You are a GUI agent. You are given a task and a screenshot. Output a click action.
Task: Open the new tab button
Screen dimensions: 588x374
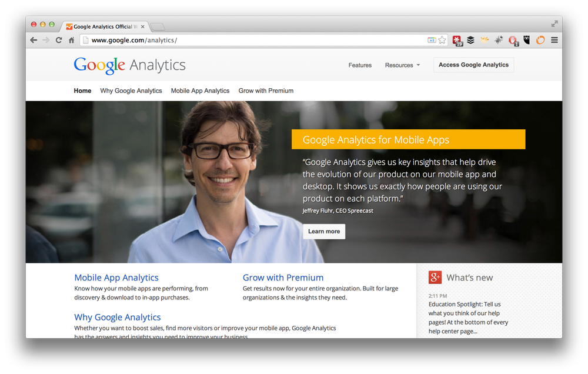(158, 26)
